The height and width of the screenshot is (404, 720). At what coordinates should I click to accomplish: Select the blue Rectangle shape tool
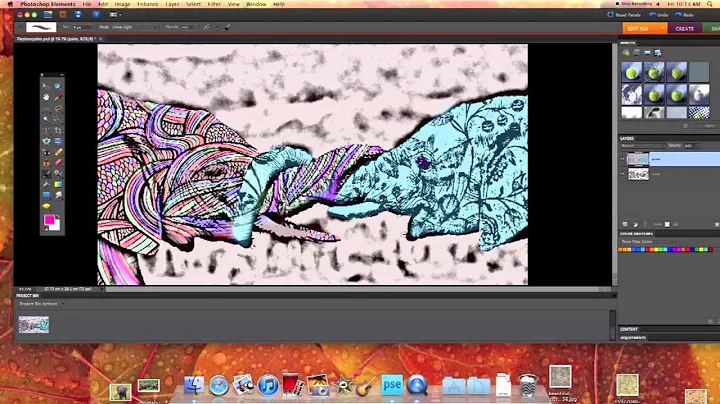[x=46, y=195]
